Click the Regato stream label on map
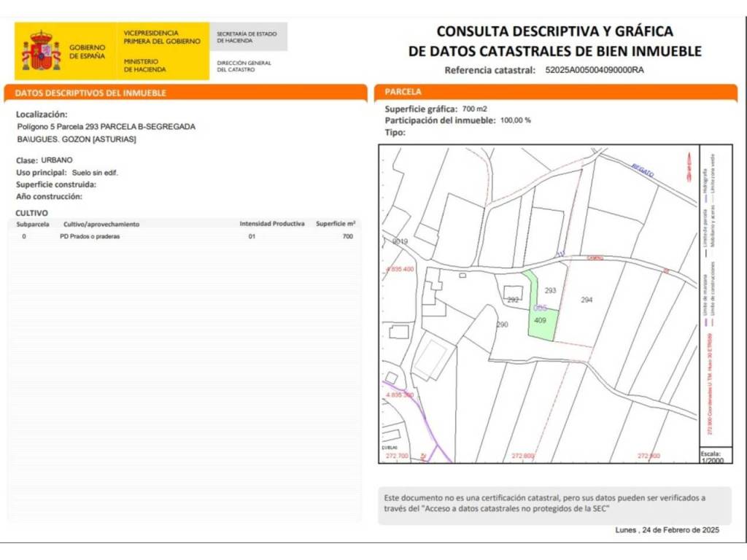Image resolution: width=747 pixels, height=560 pixels. point(643,169)
